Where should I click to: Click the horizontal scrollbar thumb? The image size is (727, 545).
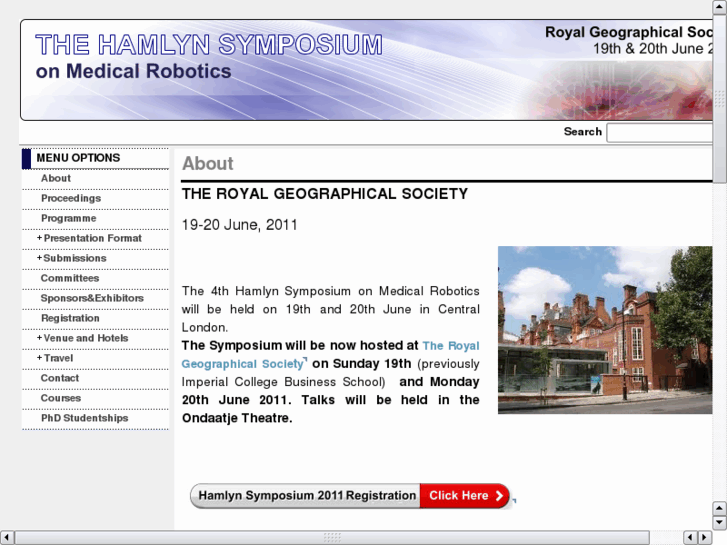(332, 537)
